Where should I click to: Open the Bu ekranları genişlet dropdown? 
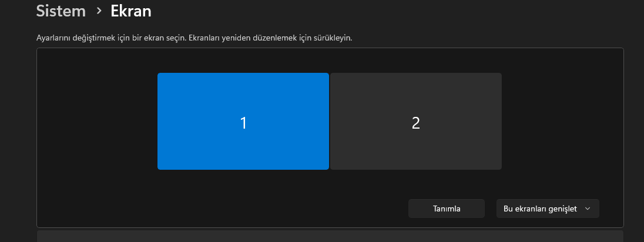(x=548, y=209)
